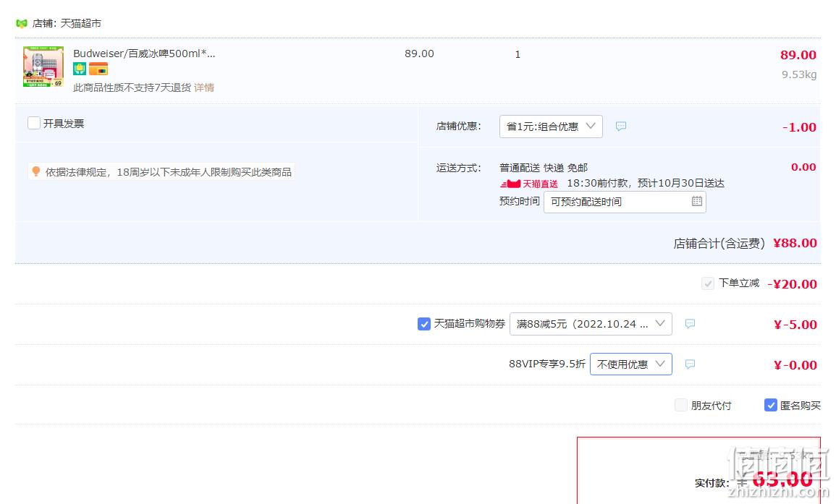Click the 店铺: 天猫超市 store name
836x504 pixels.
pos(67,23)
